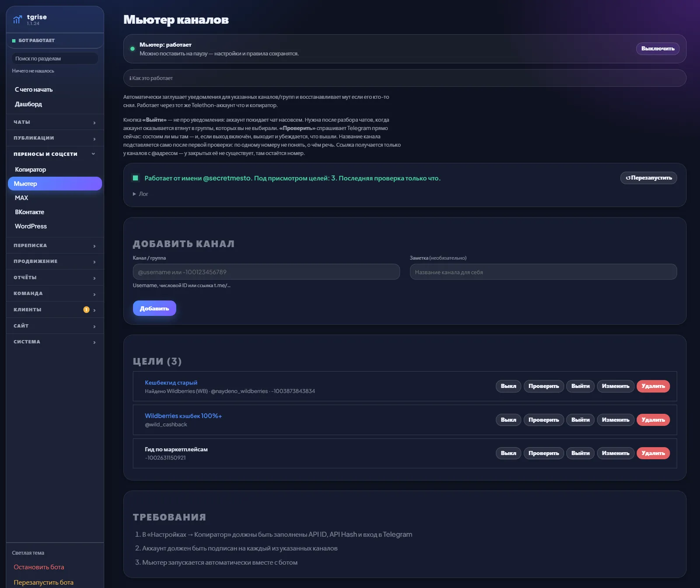
Task: Open the ВКонтакте section
Action: tap(29, 212)
